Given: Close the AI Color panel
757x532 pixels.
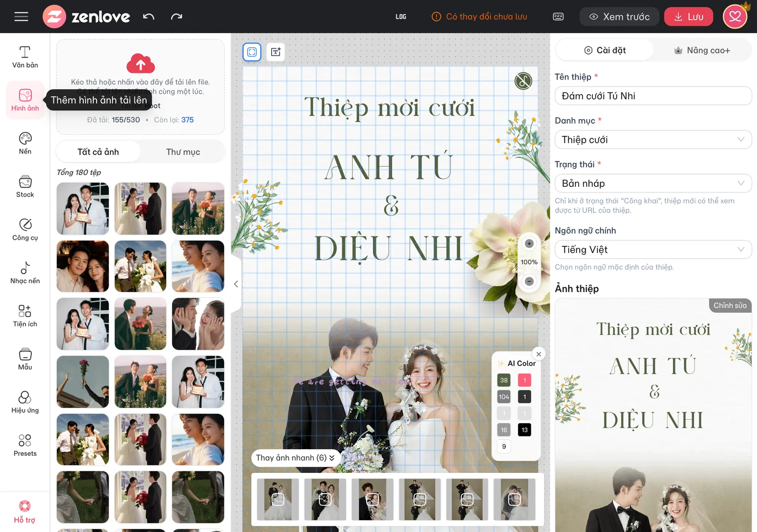Looking at the screenshot, I should coord(538,354).
